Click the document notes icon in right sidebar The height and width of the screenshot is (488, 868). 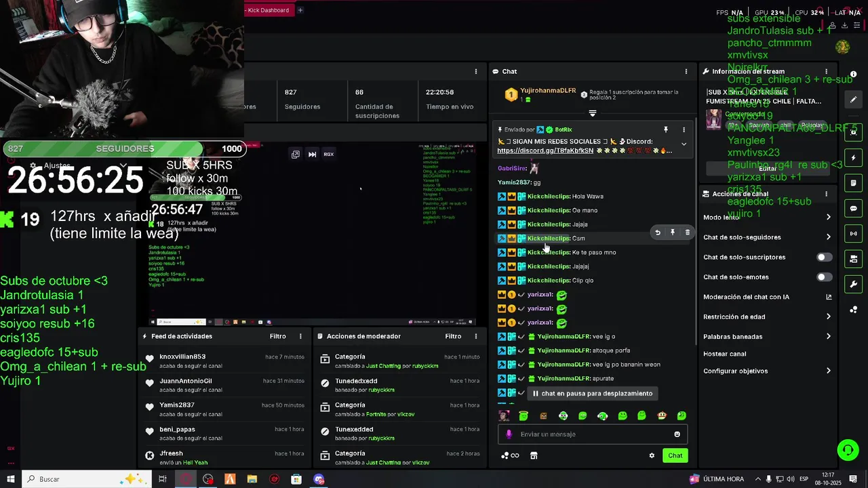854,183
